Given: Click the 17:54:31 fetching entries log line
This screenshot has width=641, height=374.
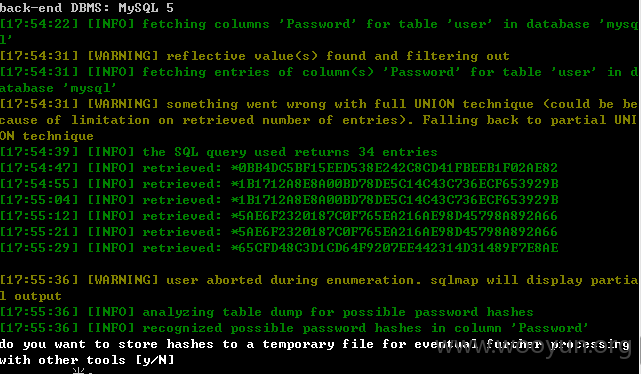Looking at the screenshot, I should coord(319,80).
